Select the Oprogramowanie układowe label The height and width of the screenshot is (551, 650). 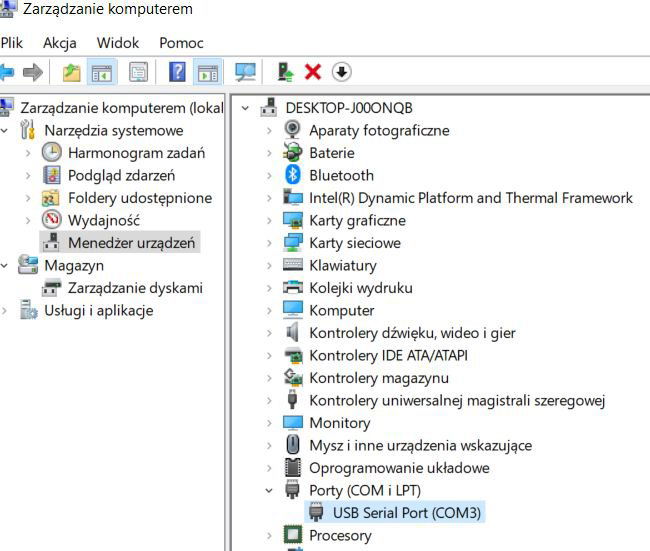click(399, 468)
